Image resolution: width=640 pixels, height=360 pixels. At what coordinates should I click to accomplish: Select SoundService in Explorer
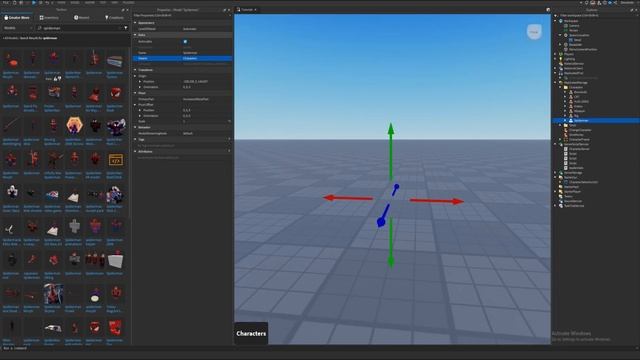(x=573, y=201)
